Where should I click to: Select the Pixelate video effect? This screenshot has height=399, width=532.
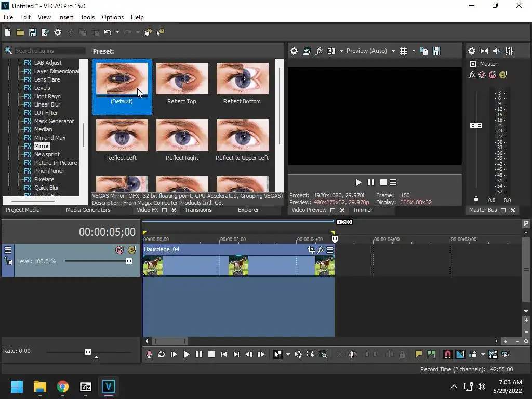[44, 179]
